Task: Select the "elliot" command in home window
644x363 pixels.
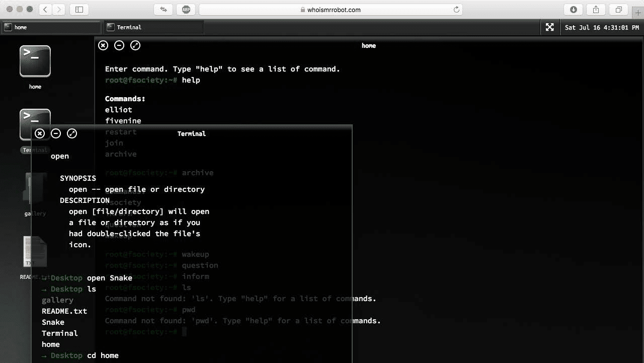Action: click(119, 110)
